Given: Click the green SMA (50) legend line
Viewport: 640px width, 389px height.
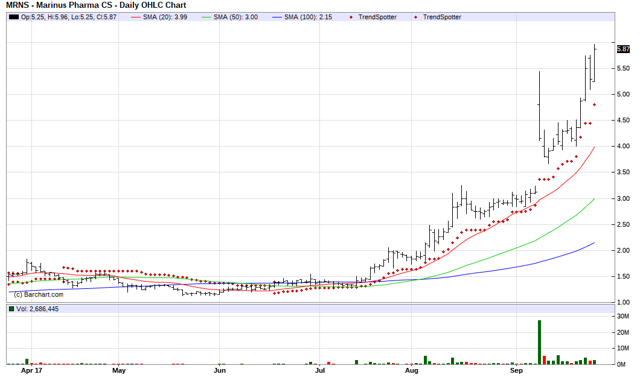Looking at the screenshot, I should coord(207,17).
